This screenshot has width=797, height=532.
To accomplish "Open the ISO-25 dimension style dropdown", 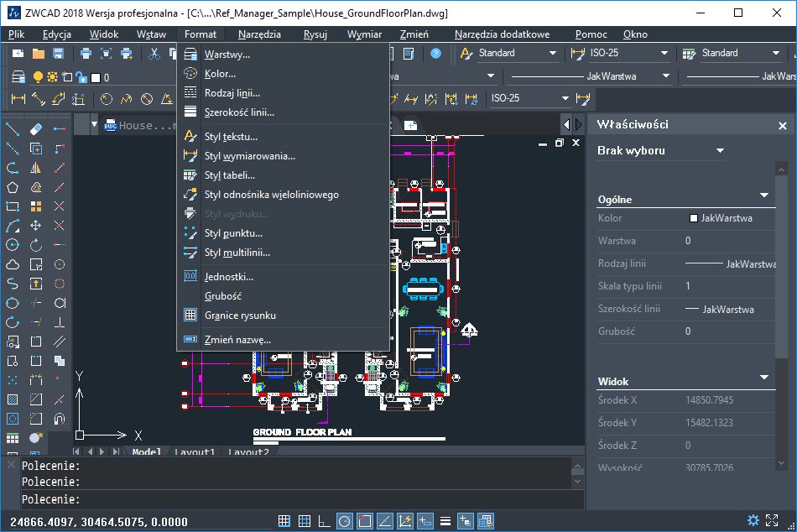I will pos(664,53).
